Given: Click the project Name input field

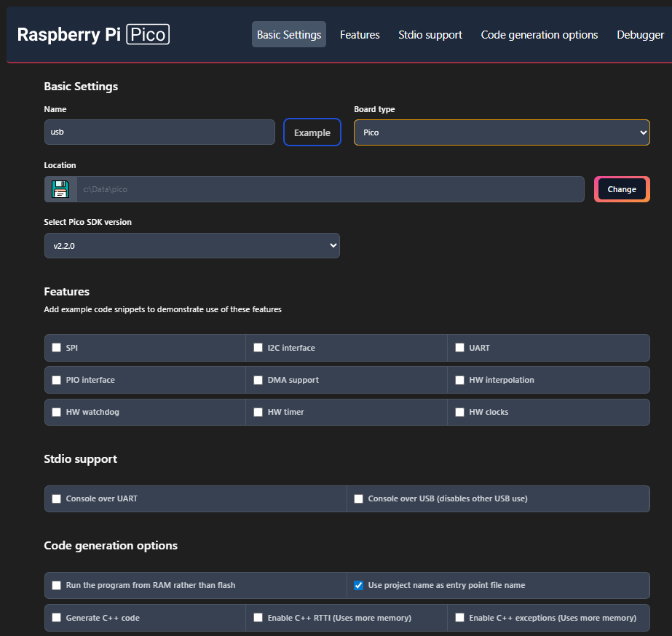Looking at the screenshot, I should tap(159, 132).
